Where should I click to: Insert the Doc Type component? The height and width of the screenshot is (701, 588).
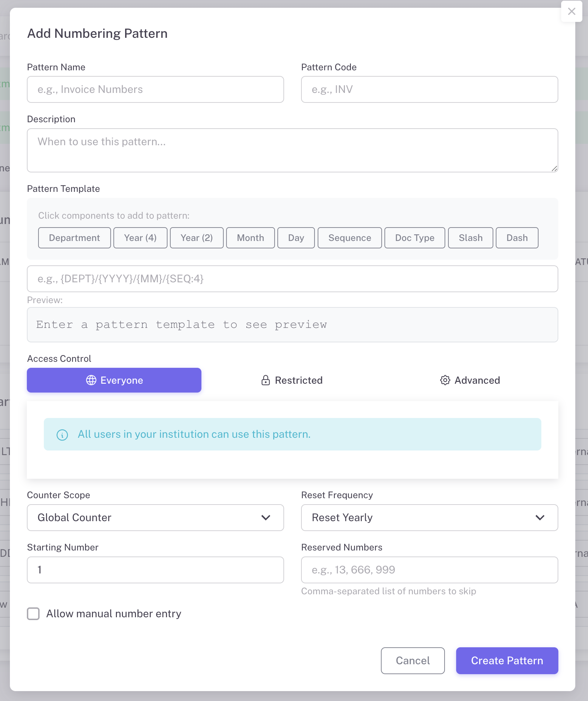[x=414, y=238]
